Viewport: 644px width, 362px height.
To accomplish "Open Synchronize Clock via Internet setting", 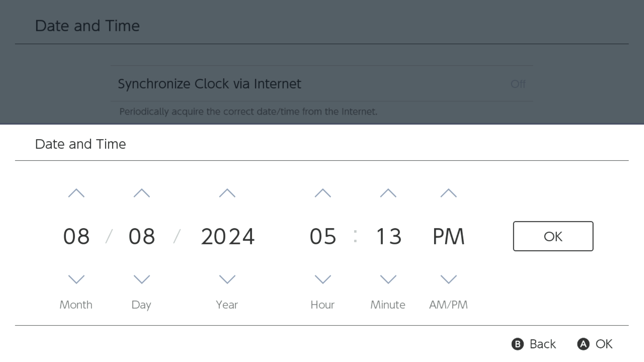I will pos(322,83).
